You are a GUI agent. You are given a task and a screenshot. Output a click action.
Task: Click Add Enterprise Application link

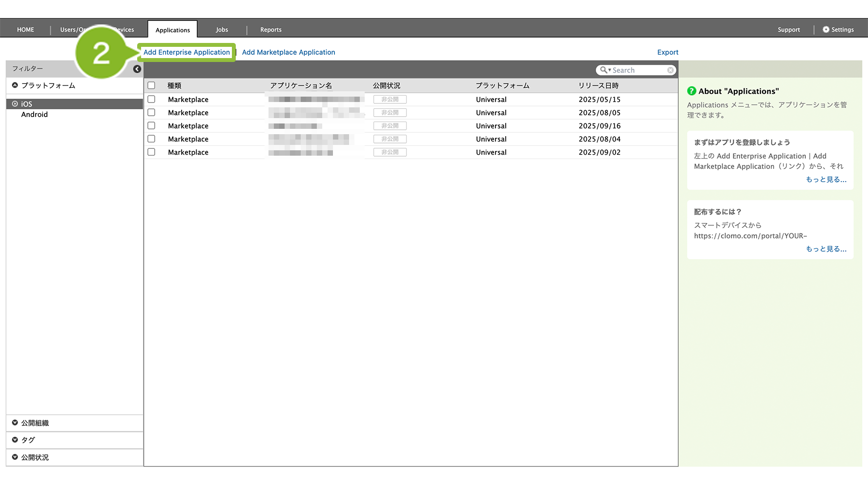click(x=186, y=52)
